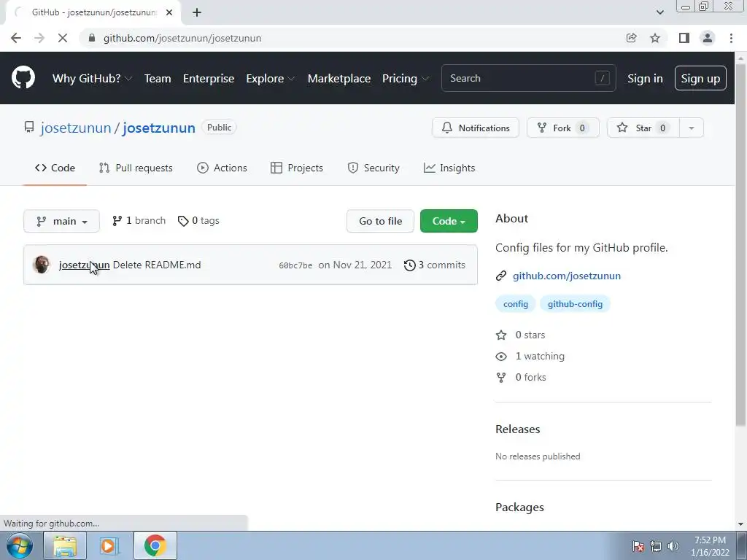This screenshot has height=560, width=747.
Task: Click the config topic tag
Action: [516, 304]
